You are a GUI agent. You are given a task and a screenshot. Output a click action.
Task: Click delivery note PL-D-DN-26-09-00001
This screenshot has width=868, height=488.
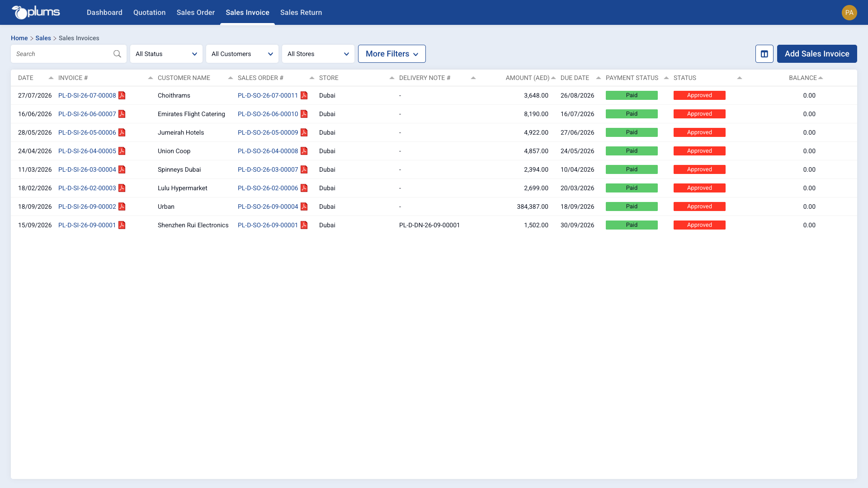coord(429,225)
